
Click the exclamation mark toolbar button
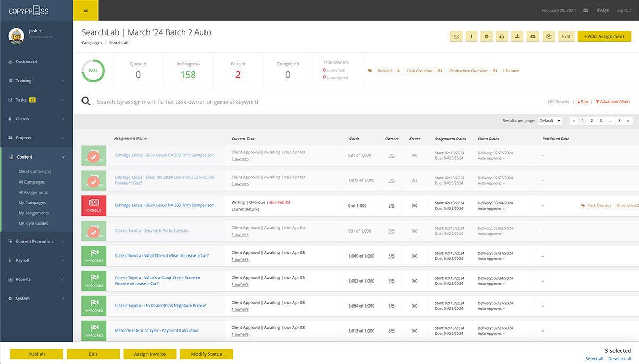[471, 36]
